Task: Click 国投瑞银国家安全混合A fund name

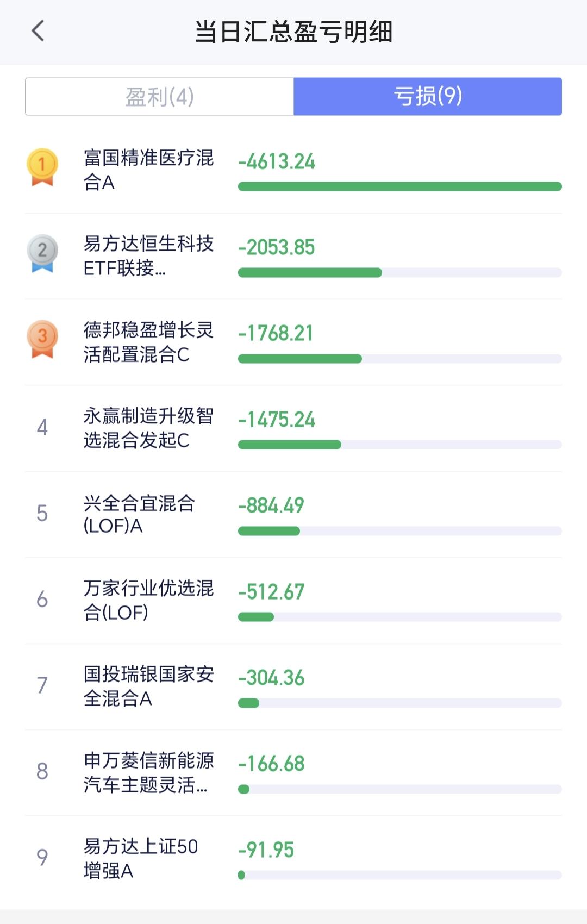Action: point(148,686)
